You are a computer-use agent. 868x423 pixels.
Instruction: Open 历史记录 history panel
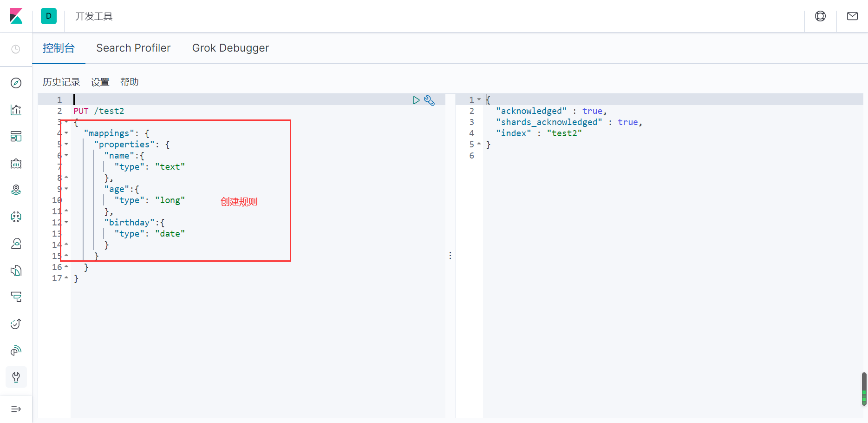61,82
